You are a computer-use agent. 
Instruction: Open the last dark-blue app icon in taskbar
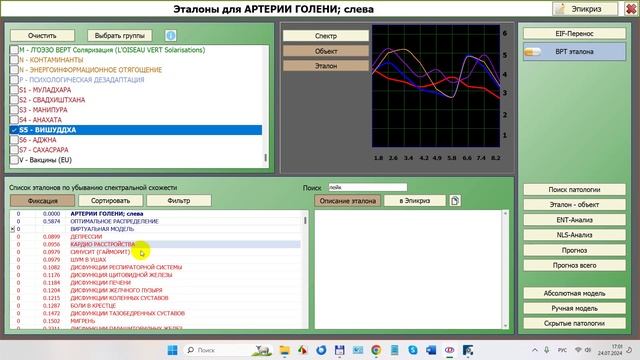[x=468, y=350]
